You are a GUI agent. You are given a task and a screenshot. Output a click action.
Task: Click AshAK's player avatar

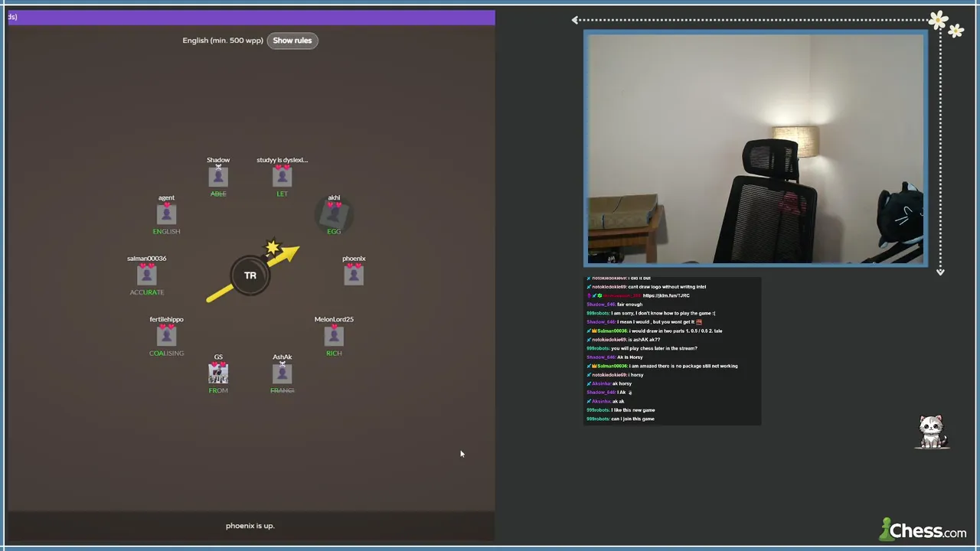[x=283, y=374]
